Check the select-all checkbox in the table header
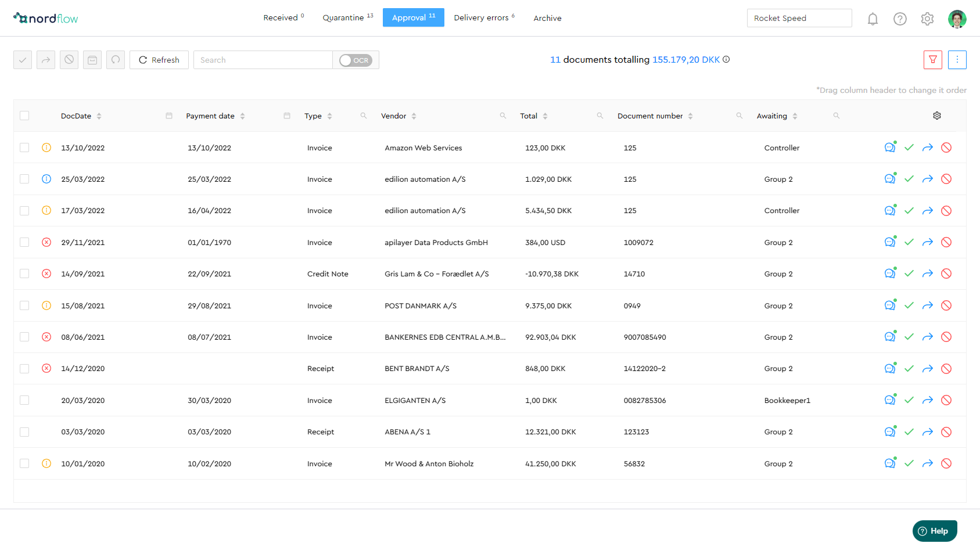 click(x=24, y=116)
